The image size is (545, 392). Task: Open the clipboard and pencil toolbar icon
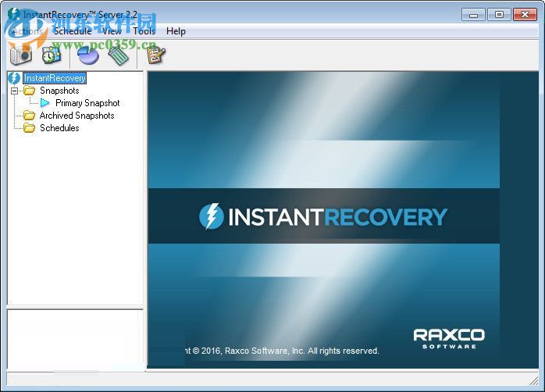[155, 55]
